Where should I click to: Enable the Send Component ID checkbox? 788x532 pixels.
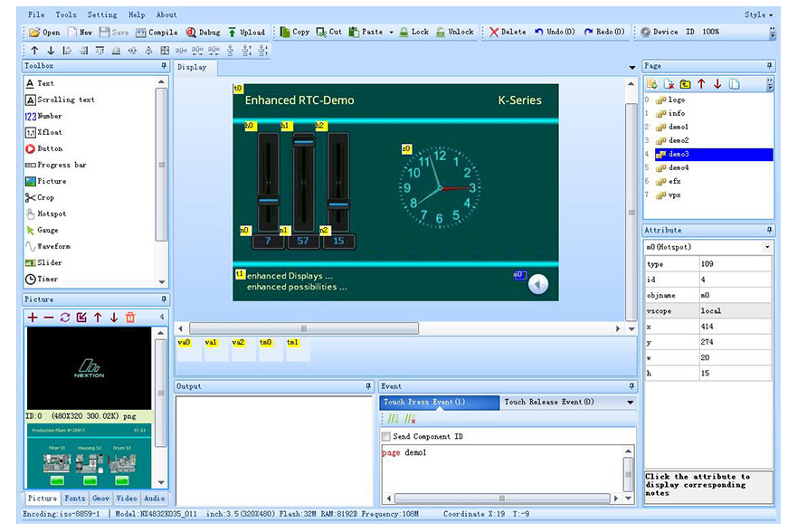coord(385,434)
